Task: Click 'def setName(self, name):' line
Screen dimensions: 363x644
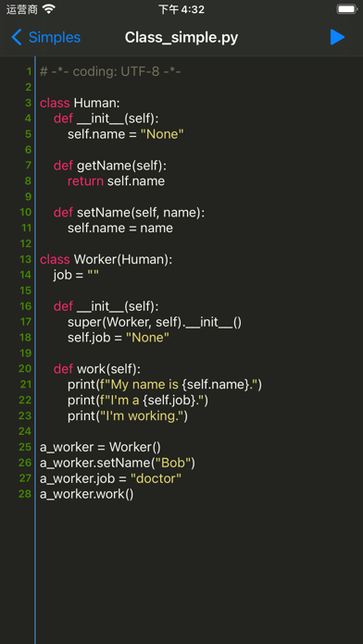Action: click(x=129, y=212)
